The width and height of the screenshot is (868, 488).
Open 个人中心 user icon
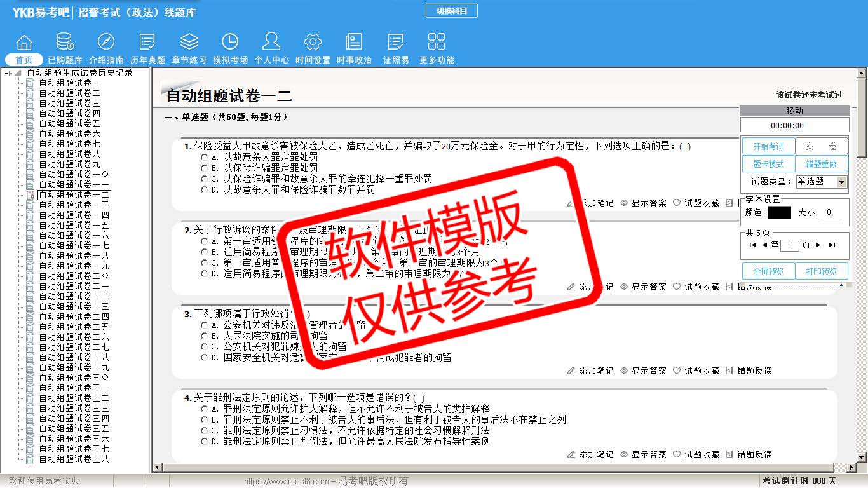[x=271, y=43]
